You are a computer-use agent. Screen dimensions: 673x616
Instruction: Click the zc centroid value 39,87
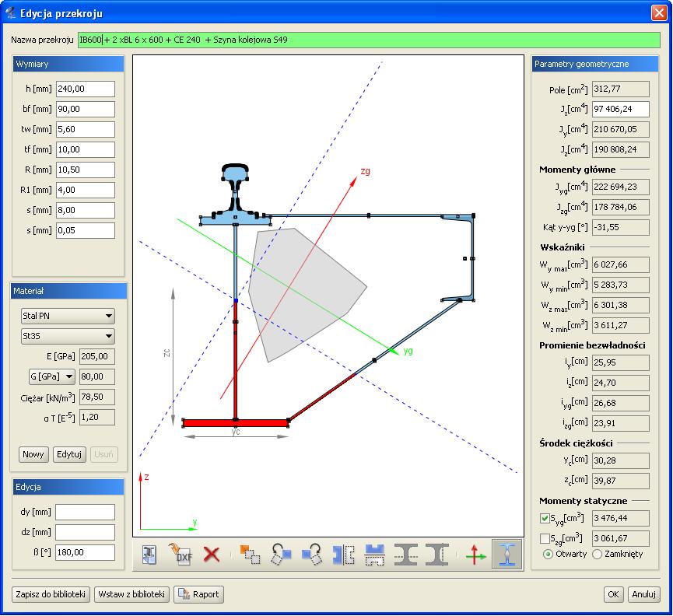pyautogui.click(x=621, y=481)
